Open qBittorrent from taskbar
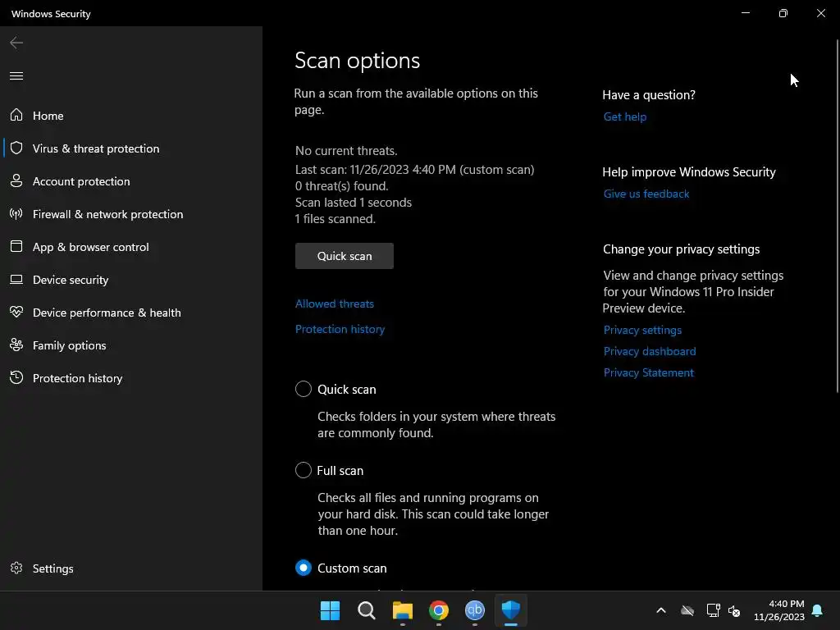The image size is (840, 630). 475,610
